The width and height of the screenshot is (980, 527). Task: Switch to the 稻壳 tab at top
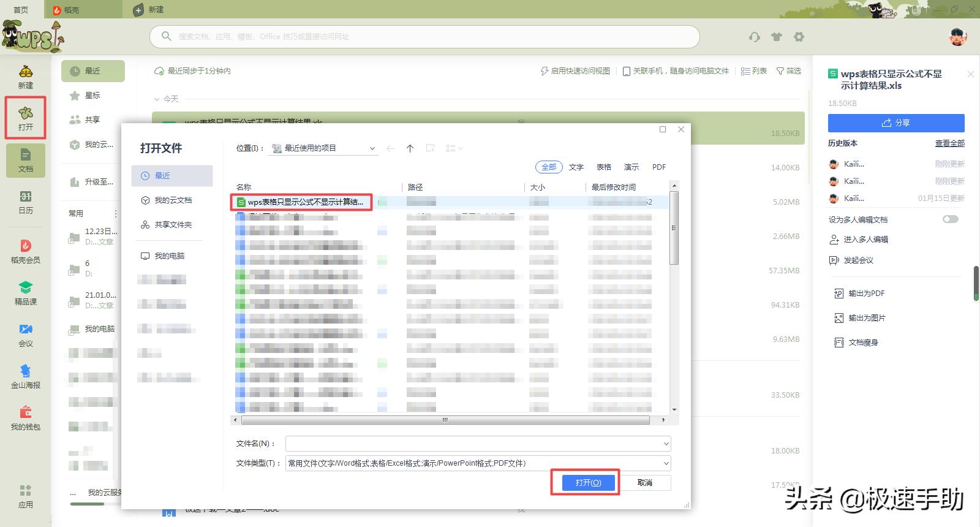tap(84, 9)
